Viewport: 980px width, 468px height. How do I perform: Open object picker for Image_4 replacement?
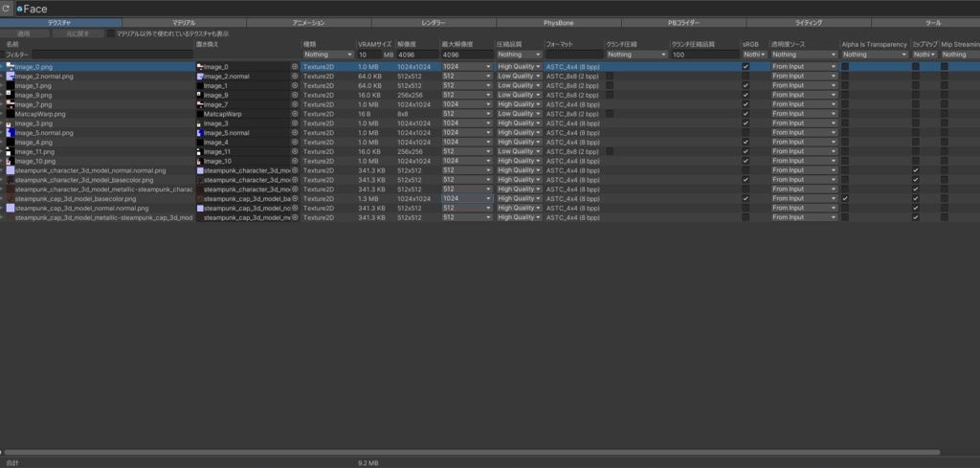[295, 142]
